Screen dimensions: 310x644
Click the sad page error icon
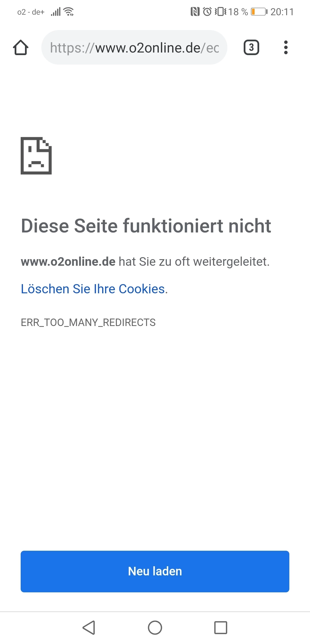(36, 156)
